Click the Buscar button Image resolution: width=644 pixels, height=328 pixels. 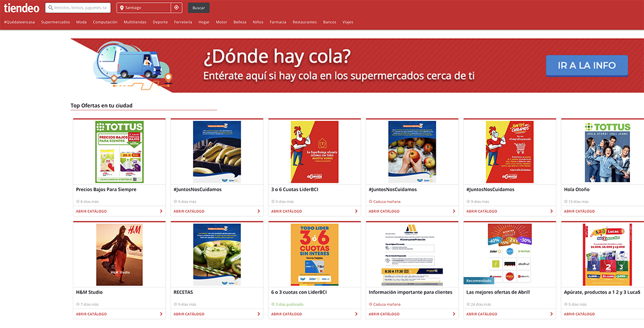[x=199, y=8]
